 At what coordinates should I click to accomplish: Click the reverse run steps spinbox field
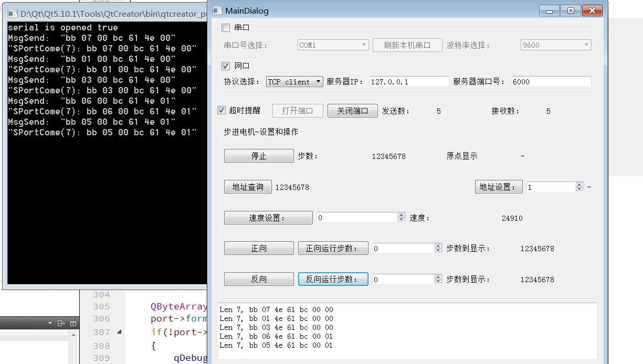(403, 280)
